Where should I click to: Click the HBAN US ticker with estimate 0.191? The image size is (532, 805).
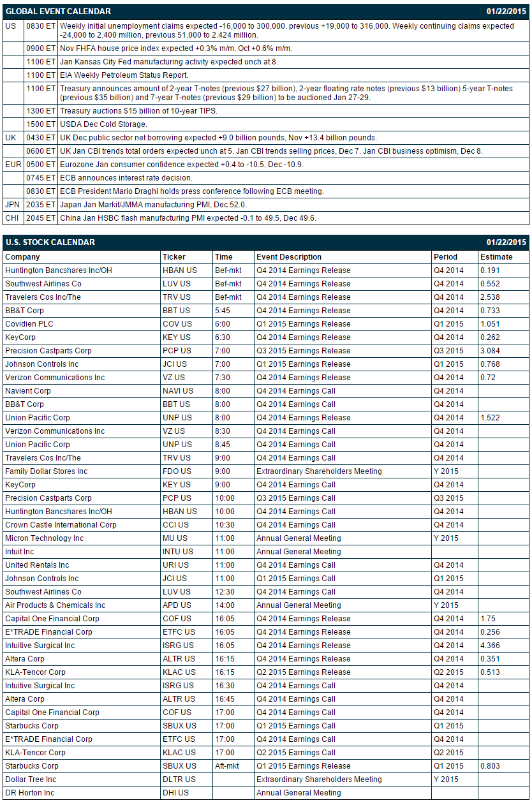tap(180, 270)
